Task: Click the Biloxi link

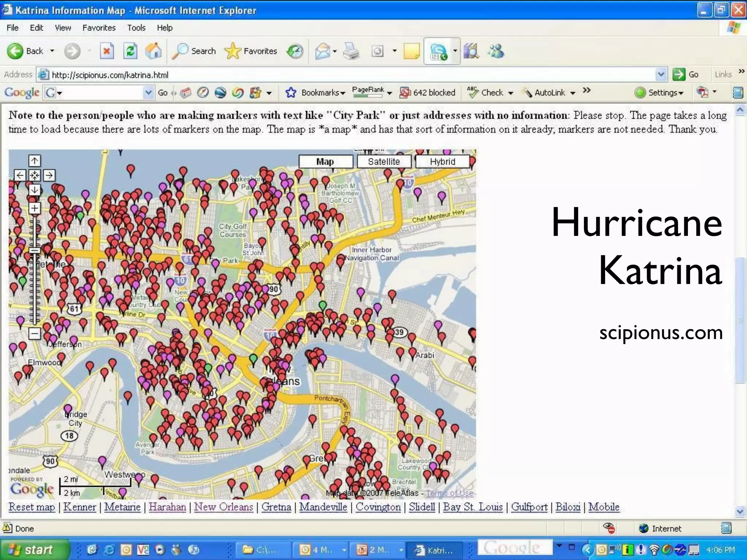Action: tap(568, 507)
